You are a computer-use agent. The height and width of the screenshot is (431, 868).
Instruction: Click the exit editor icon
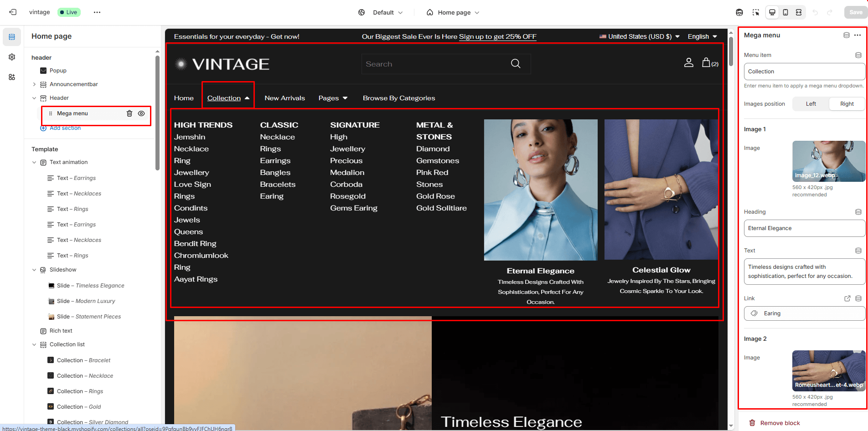tap(13, 12)
